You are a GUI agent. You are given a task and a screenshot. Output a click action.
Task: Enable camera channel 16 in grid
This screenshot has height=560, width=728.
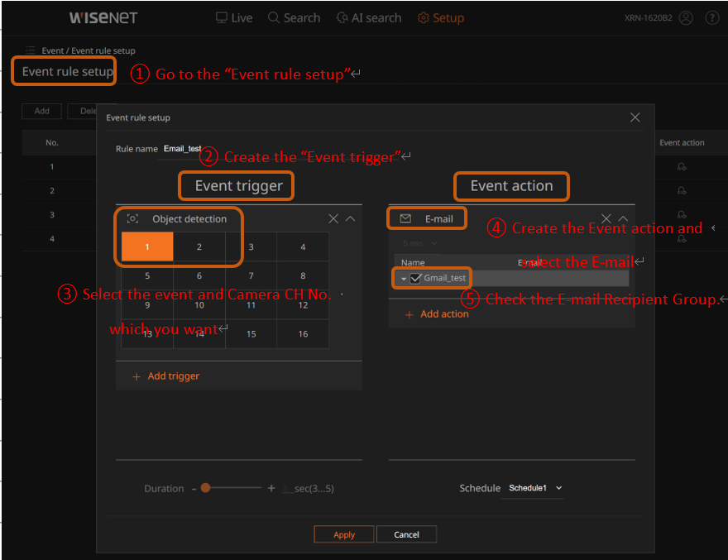[x=303, y=333]
